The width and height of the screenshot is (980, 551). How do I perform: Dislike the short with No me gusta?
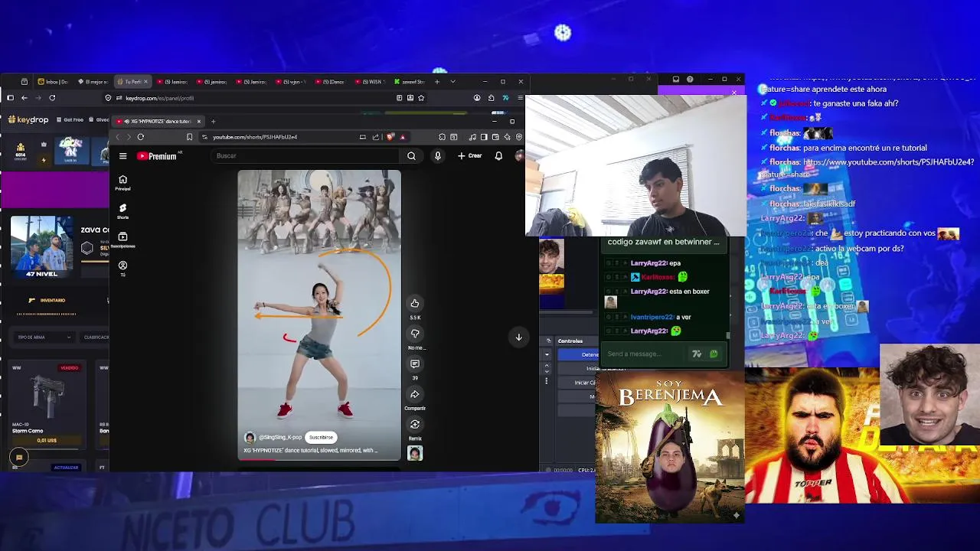pyautogui.click(x=415, y=334)
